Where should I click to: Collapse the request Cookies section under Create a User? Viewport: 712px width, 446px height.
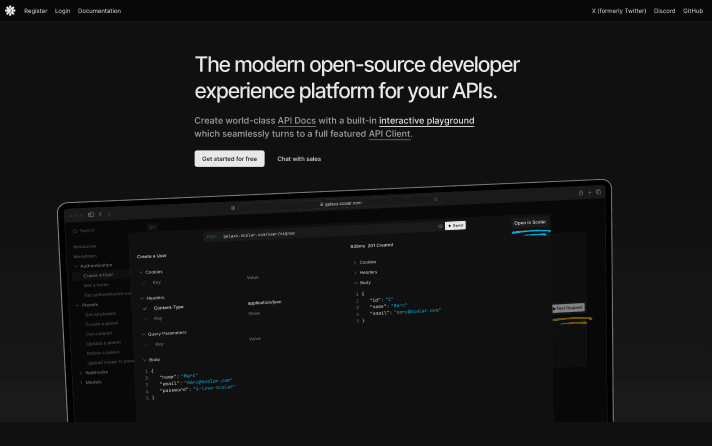[x=151, y=272]
